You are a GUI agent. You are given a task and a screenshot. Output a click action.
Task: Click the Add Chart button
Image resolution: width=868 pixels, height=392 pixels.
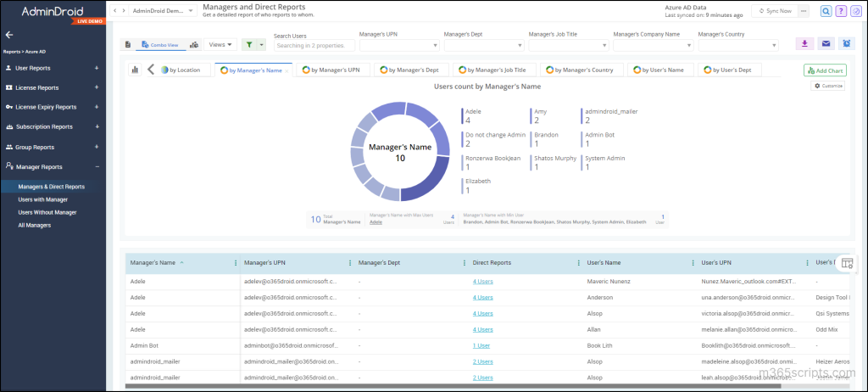pos(825,70)
